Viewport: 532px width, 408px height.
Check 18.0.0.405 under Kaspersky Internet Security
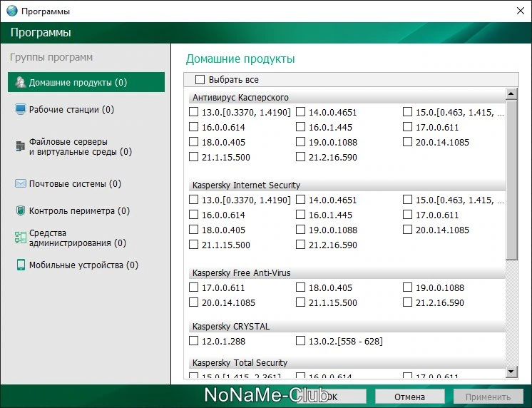point(193,230)
